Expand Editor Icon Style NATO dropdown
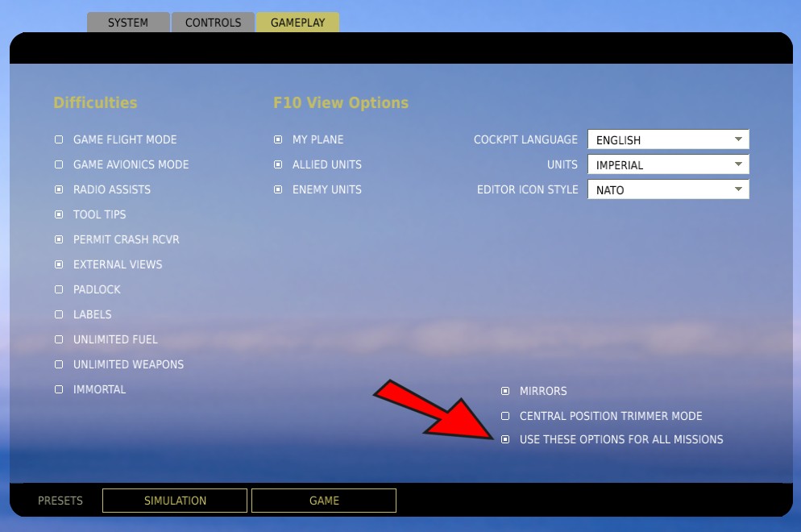 (668, 189)
